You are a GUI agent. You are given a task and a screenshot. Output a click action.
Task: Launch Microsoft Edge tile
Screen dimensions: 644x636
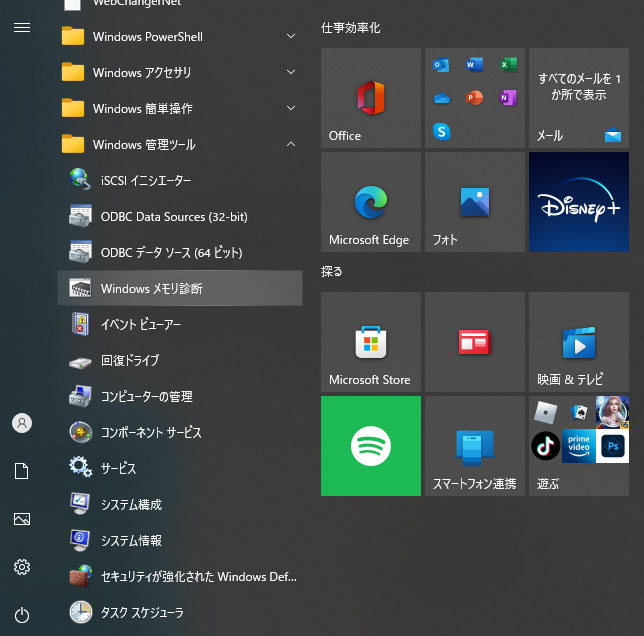coord(370,202)
